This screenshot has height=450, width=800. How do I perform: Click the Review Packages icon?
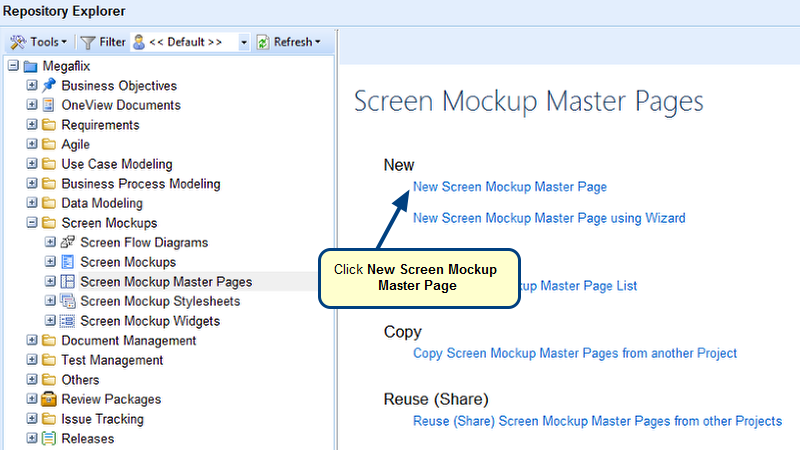click(49, 399)
